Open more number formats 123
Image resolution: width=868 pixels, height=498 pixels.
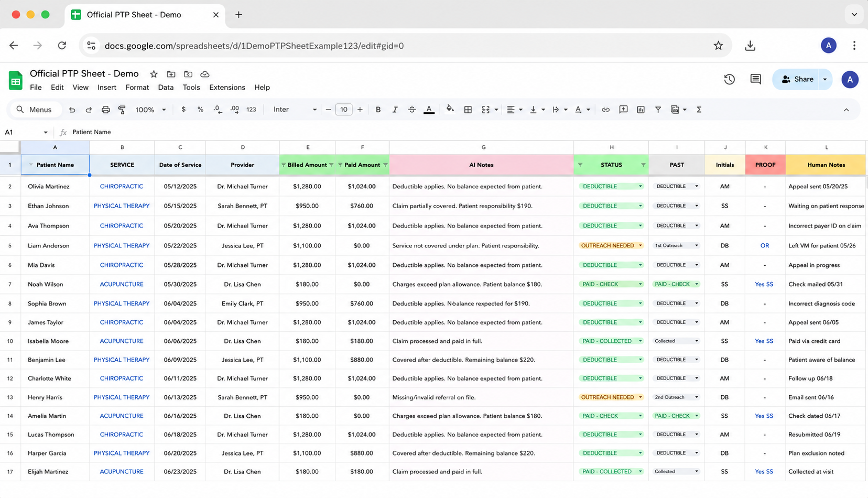pos(251,110)
